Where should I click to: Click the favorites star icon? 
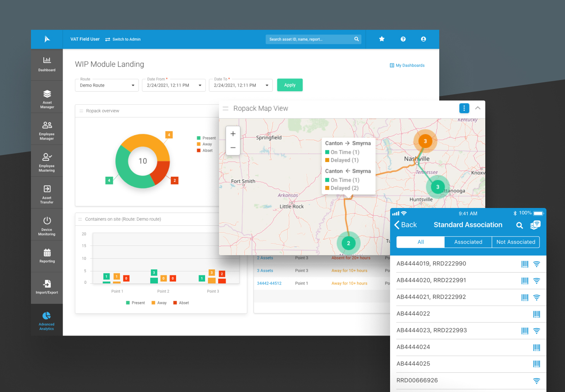click(x=382, y=39)
